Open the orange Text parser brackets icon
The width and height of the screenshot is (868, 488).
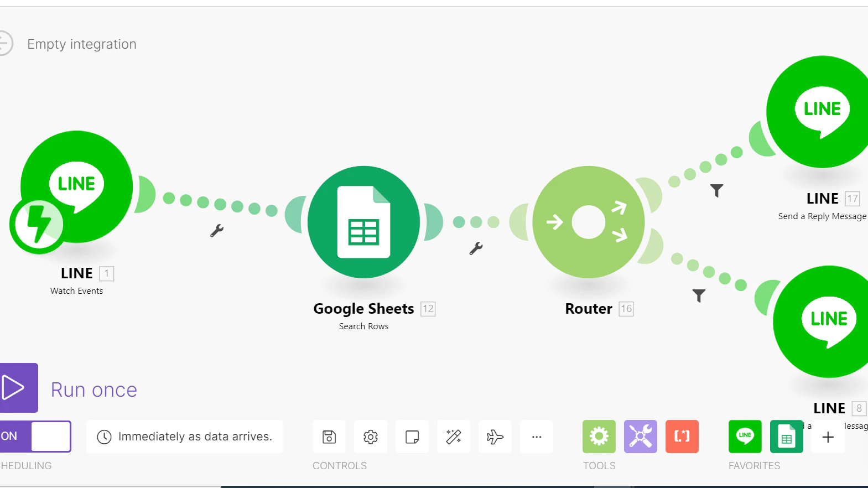pos(682,437)
